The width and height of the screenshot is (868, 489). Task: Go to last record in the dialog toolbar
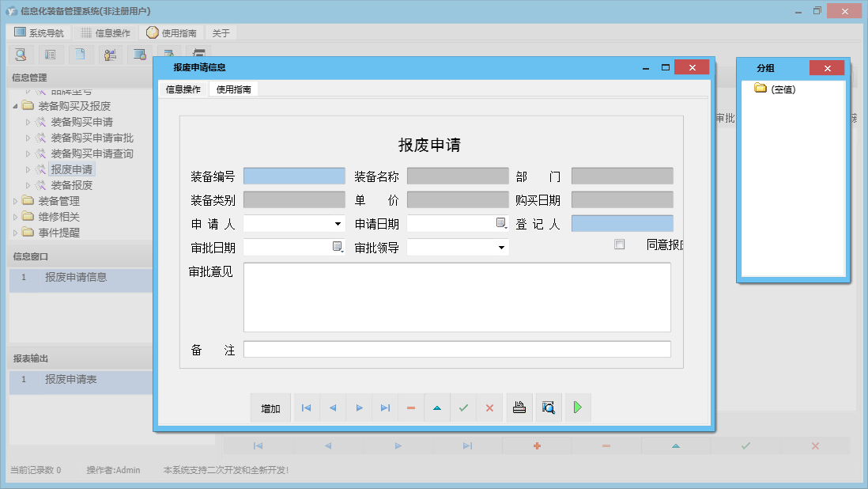tap(385, 407)
